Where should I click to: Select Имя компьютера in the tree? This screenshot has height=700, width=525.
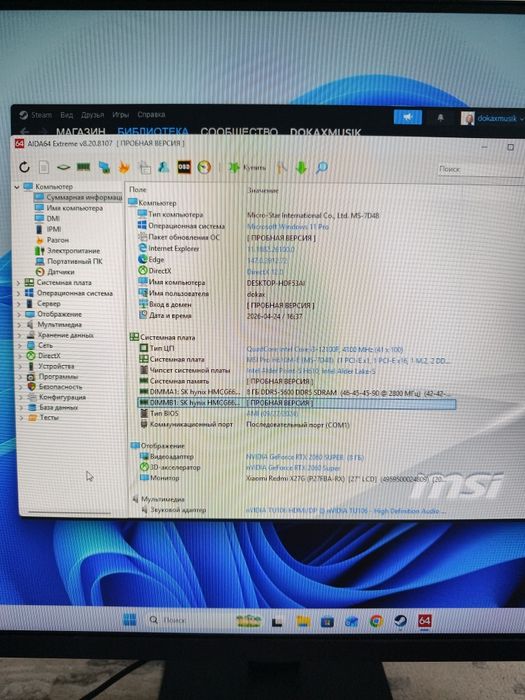pyautogui.click(x=69, y=208)
